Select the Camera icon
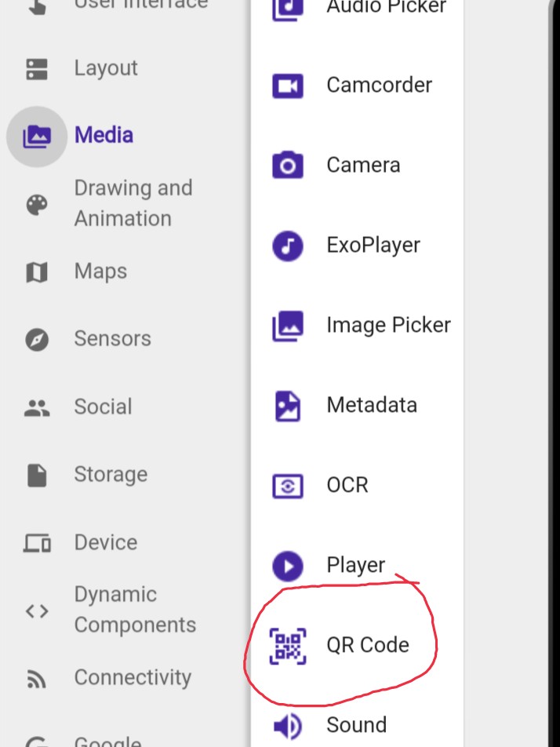This screenshot has width=560, height=747. [288, 166]
